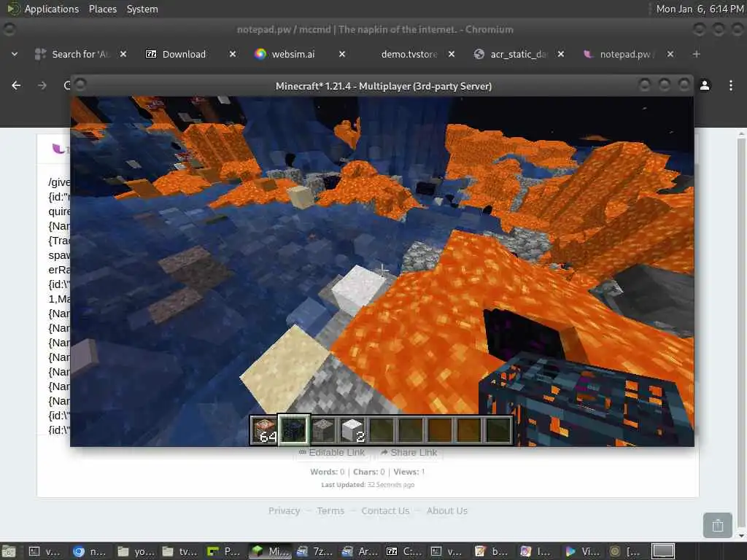The width and height of the screenshot is (747, 560).
Task: Open the Places menu
Action: (102, 9)
